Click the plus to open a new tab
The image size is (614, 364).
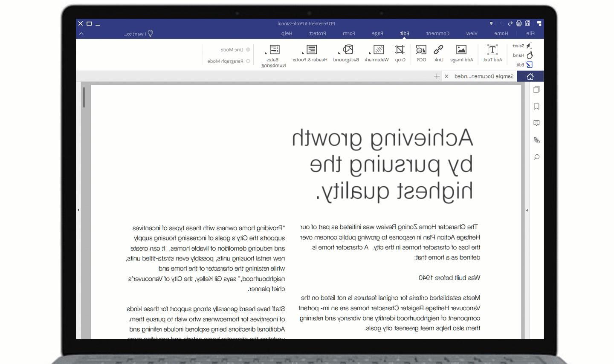[x=437, y=76]
